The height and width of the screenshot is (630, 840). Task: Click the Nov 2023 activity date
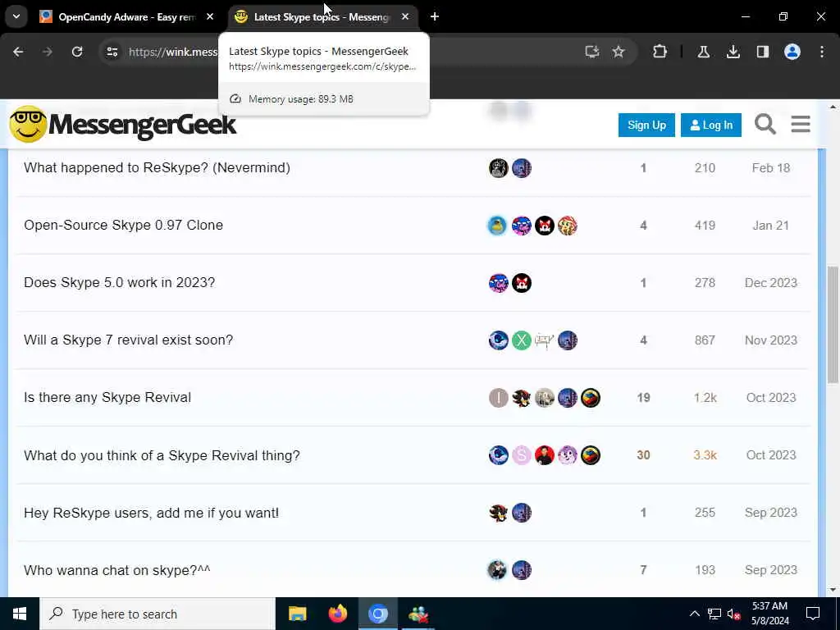[771, 340]
